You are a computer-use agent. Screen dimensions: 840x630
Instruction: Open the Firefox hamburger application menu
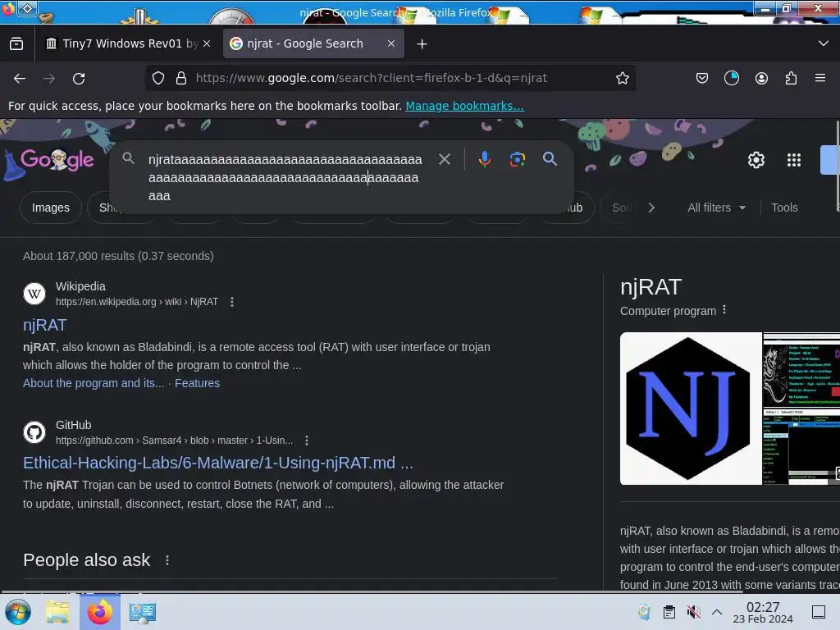[820, 78]
